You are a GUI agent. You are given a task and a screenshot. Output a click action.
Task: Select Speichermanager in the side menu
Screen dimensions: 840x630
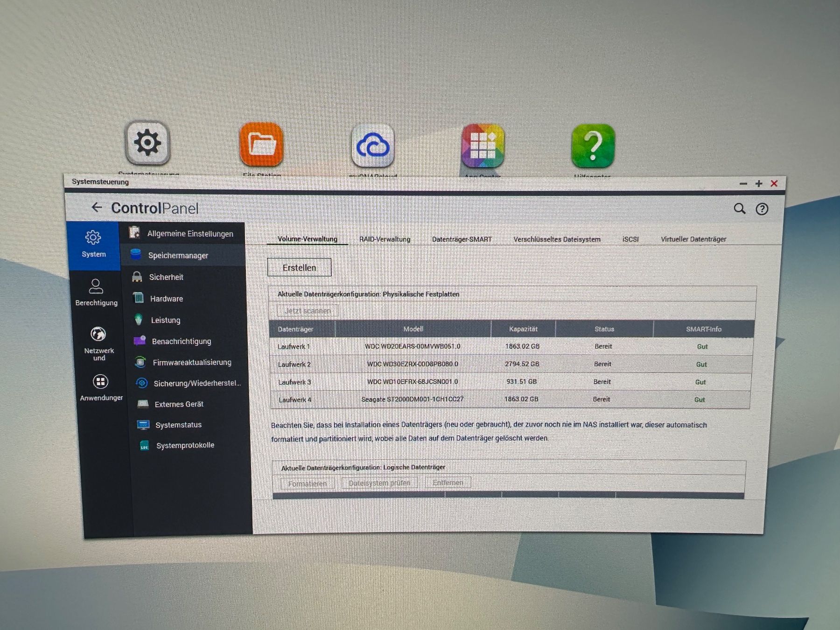183,255
